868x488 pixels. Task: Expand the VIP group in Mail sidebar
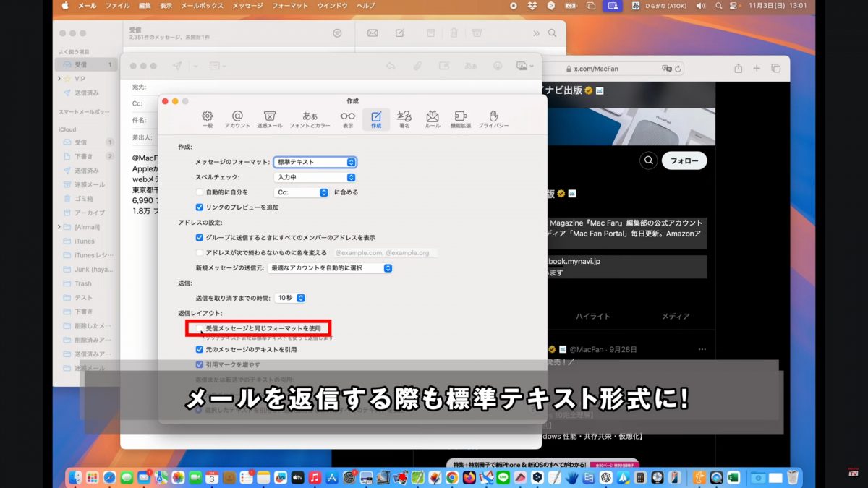click(60, 79)
